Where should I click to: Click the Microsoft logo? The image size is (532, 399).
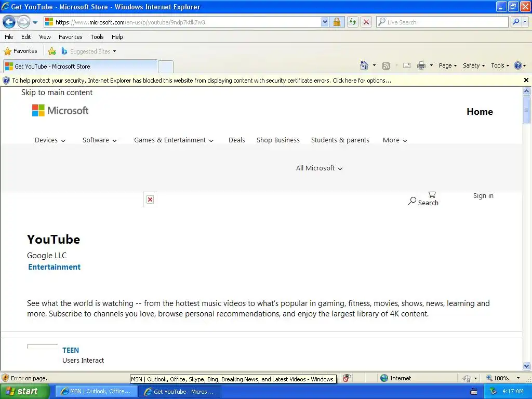tap(60, 110)
